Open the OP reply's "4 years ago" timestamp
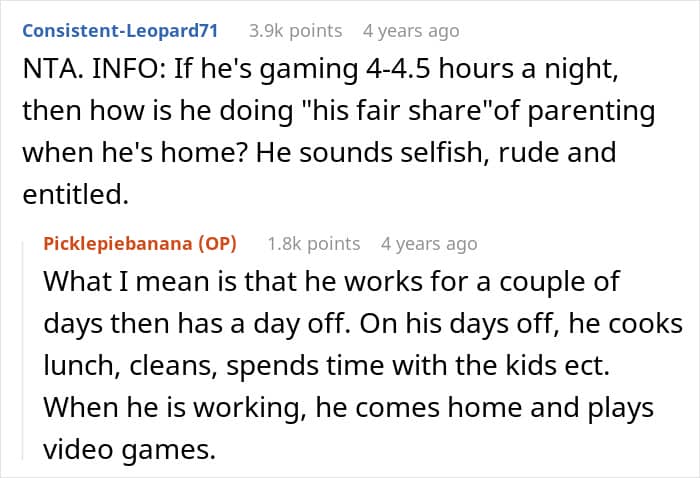This screenshot has width=700, height=478. click(x=429, y=243)
